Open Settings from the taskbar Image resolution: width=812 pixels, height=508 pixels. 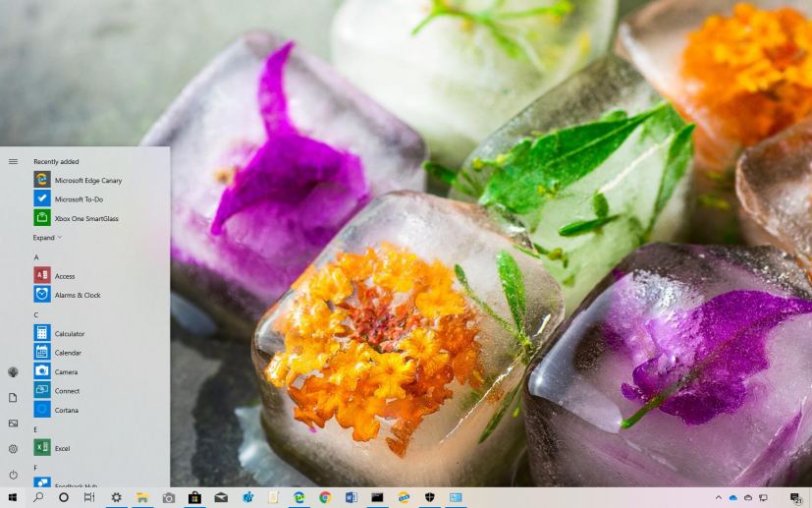tap(117, 497)
